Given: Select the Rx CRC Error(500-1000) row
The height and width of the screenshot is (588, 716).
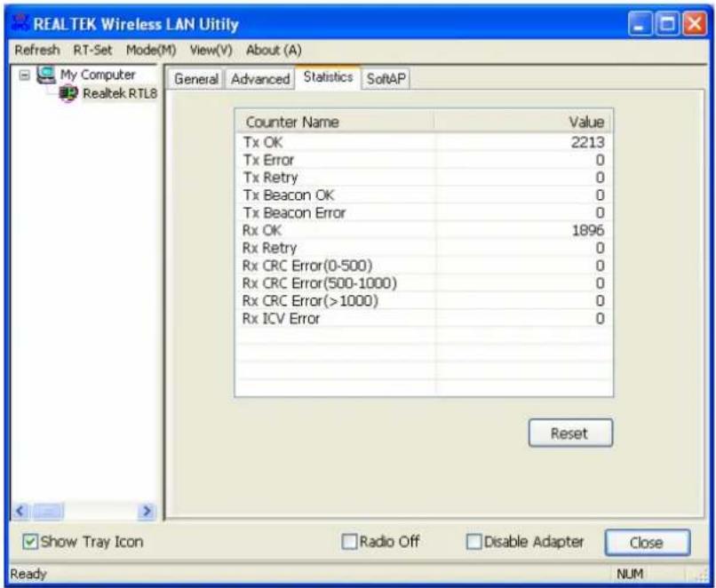Looking at the screenshot, I should pos(424,283).
